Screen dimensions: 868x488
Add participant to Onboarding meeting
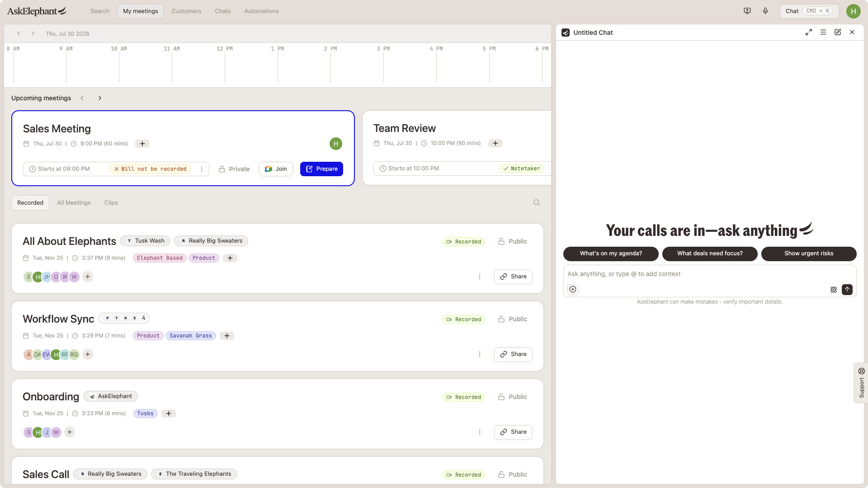(70, 432)
